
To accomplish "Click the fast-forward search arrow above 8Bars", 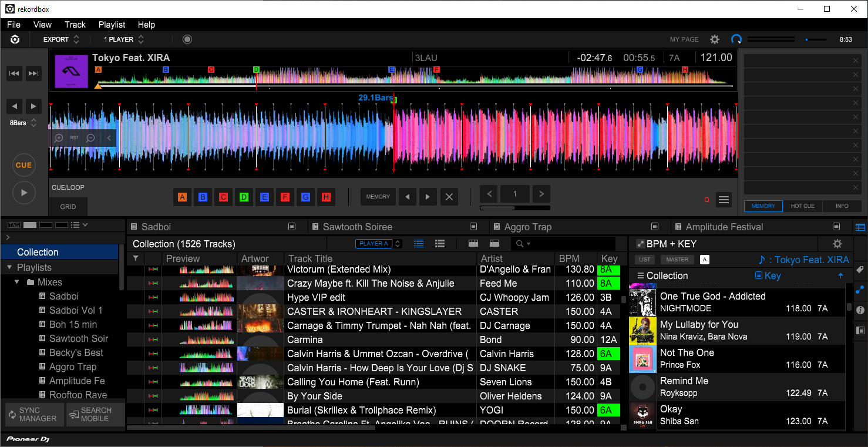I will (x=34, y=106).
